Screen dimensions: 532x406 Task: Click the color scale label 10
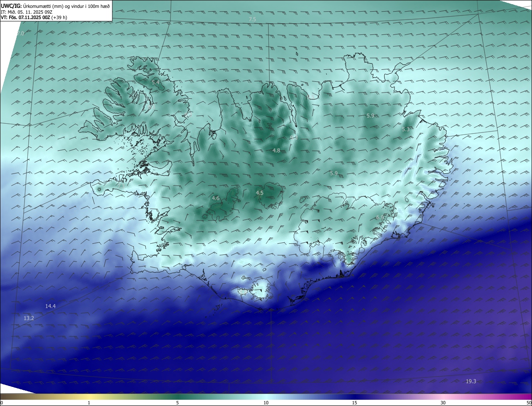pos(266,403)
